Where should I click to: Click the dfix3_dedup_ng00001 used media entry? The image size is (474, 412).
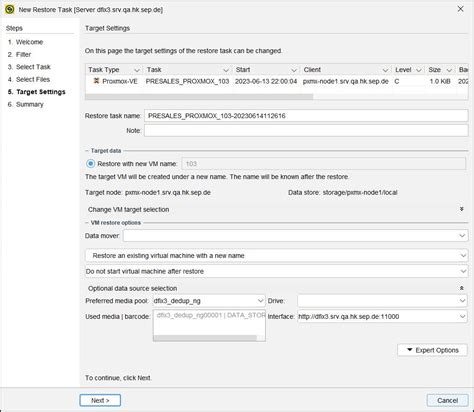click(211, 315)
